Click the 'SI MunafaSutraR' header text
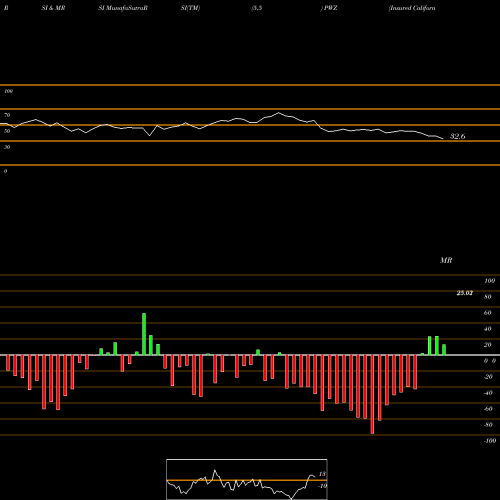This screenshot has height=500, width=500. tap(123, 8)
